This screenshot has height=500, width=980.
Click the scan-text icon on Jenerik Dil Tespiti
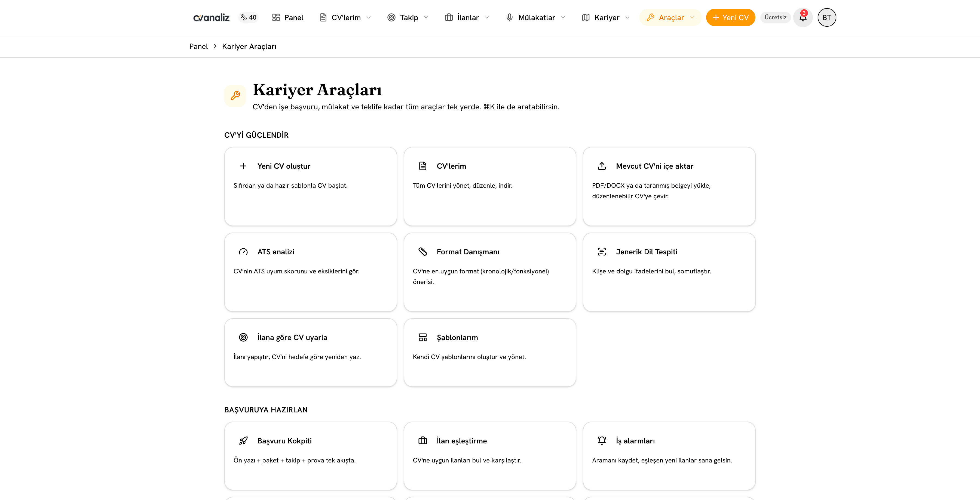602,252
